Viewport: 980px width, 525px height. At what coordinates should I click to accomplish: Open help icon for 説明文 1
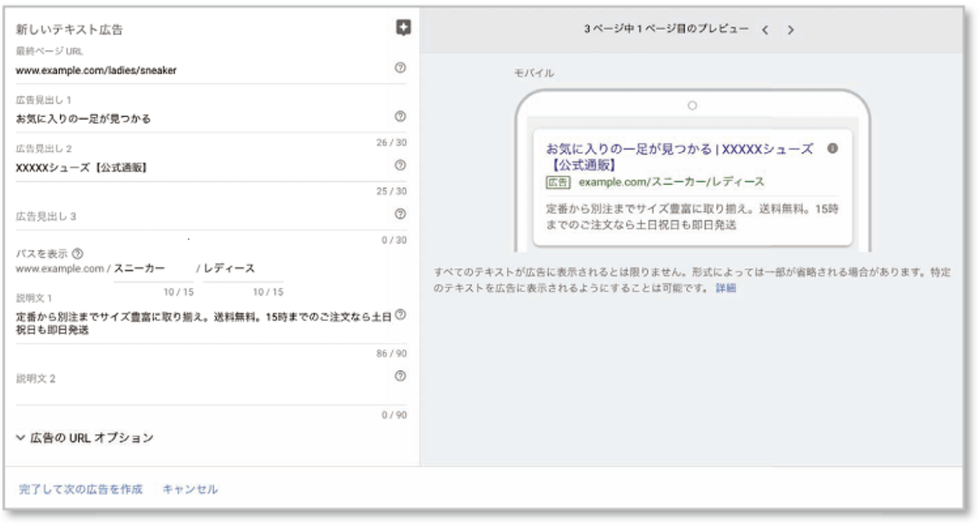pyautogui.click(x=400, y=314)
